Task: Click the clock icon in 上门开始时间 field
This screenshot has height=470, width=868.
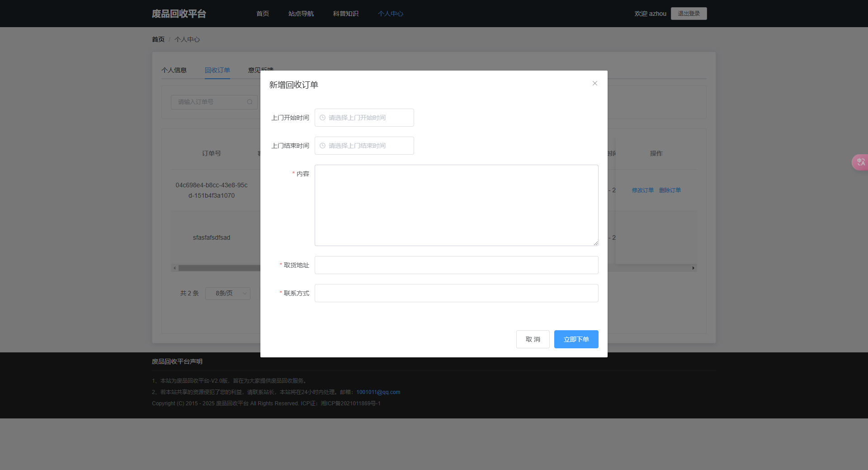Action: 322,118
